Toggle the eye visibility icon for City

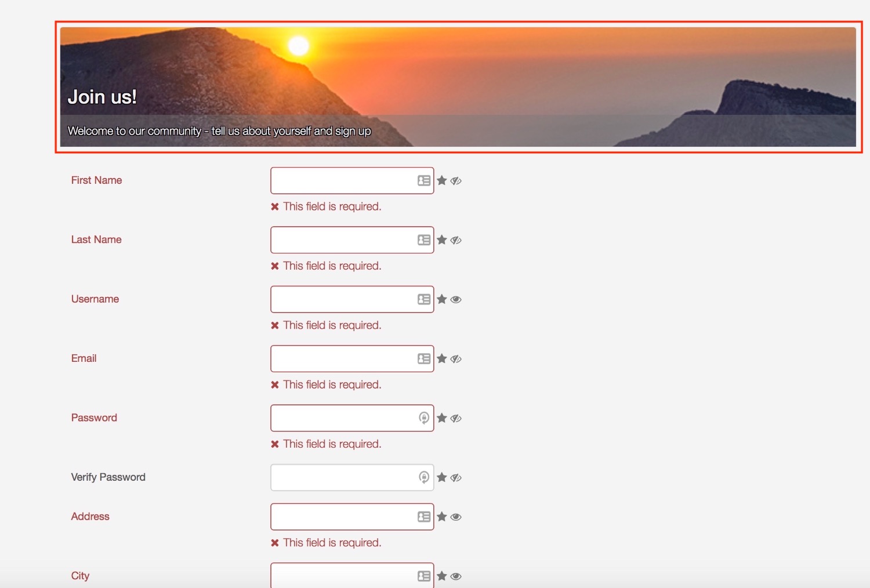click(x=456, y=576)
